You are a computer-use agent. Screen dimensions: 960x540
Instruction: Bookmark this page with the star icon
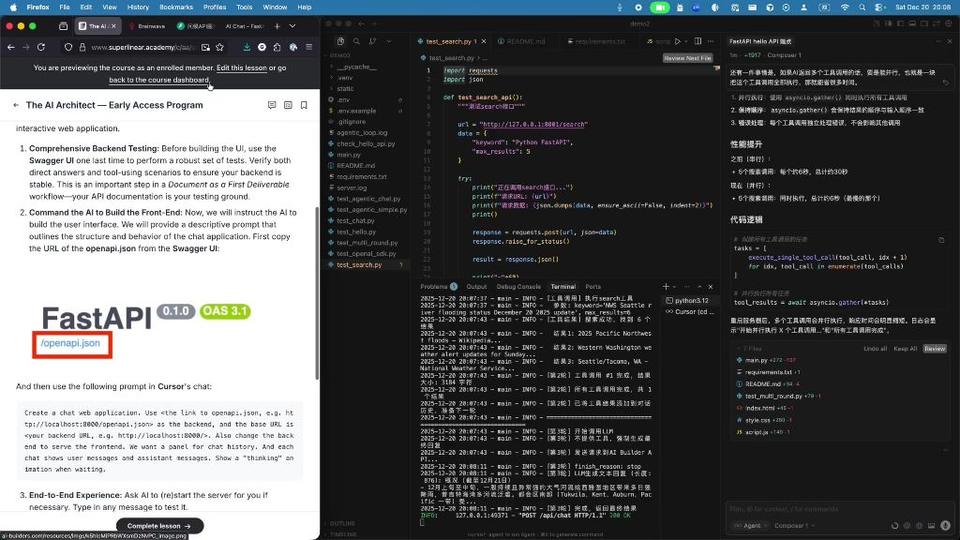(220, 47)
